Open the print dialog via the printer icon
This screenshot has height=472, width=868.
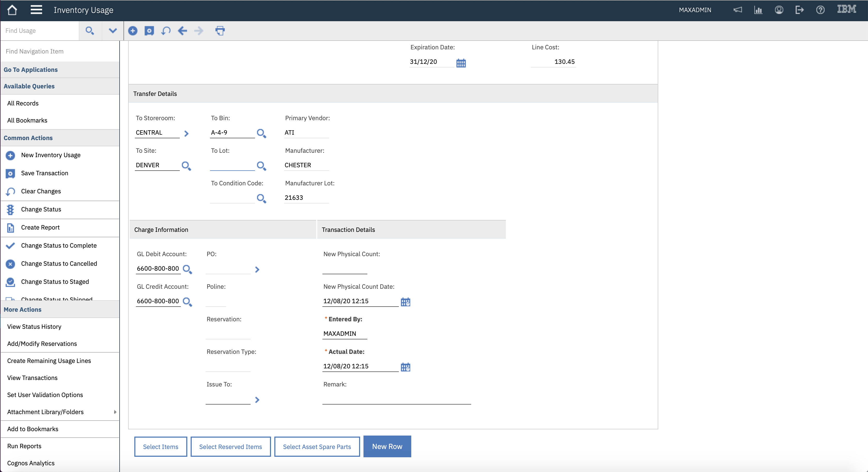pos(220,31)
